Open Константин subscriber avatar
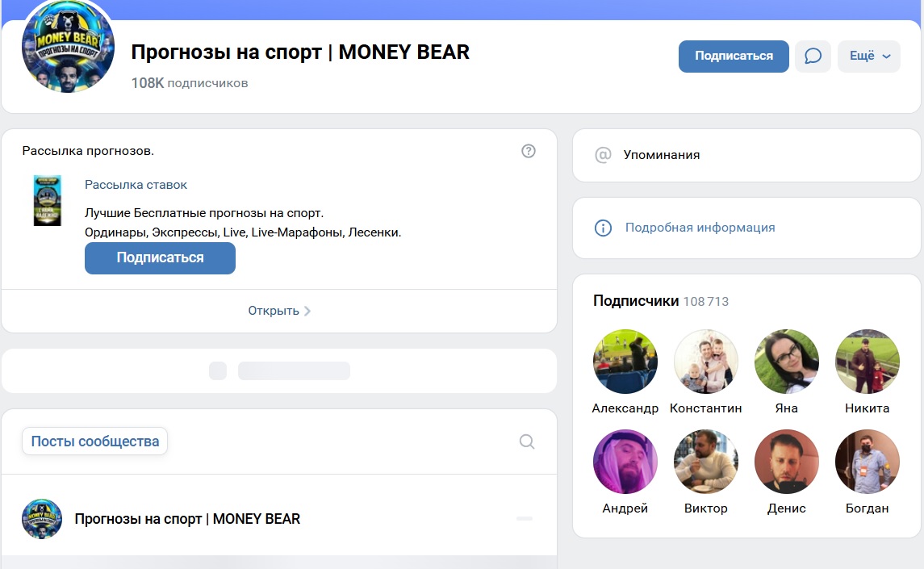This screenshot has height=569, width=924. point(705,362)
